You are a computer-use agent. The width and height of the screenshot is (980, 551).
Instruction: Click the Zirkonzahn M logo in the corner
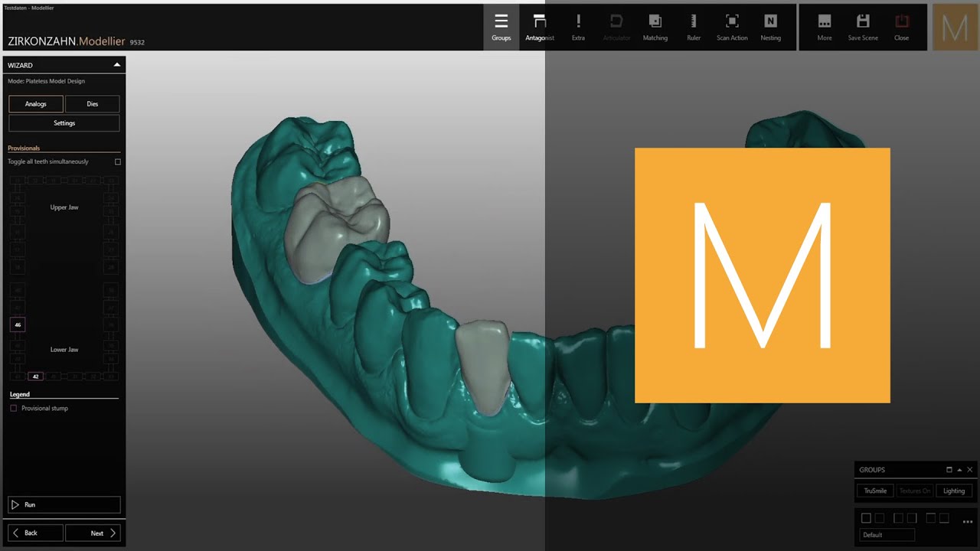pos(955,28)
